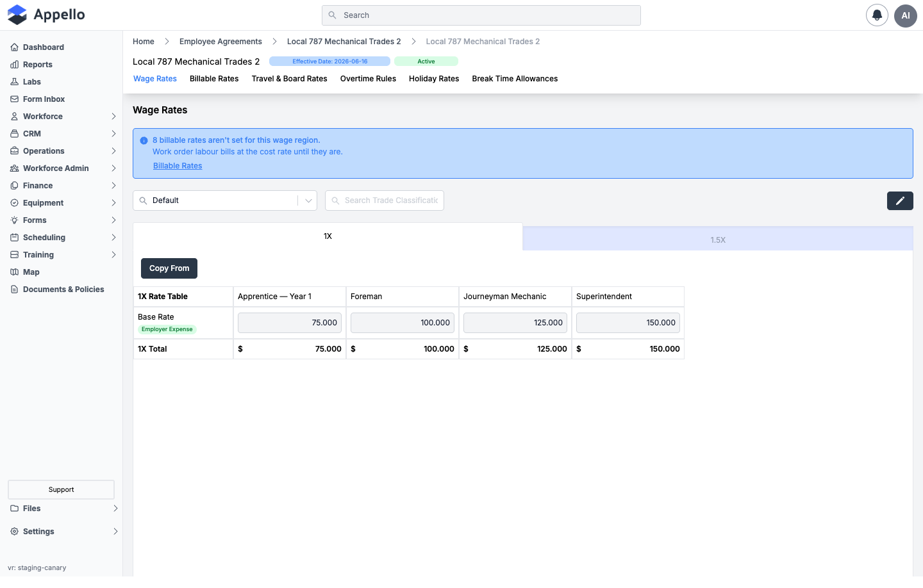This screenshot has height=588, width=923.
Task: Click the Equipment icon in sidebar
Action: pos(14,203)
